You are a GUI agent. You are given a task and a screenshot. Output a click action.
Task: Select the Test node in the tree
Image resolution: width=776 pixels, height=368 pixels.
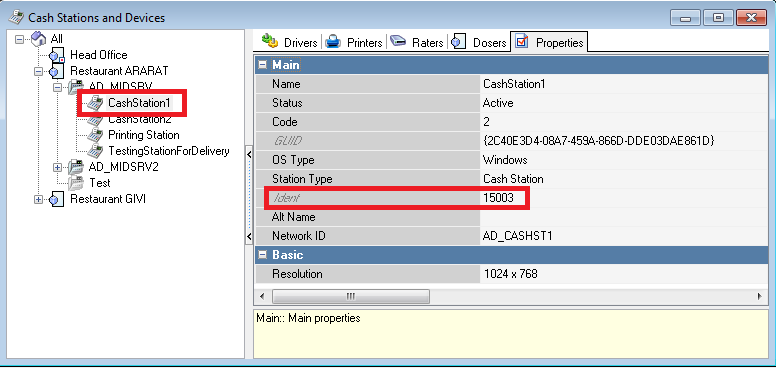click(x=100, y=183)
